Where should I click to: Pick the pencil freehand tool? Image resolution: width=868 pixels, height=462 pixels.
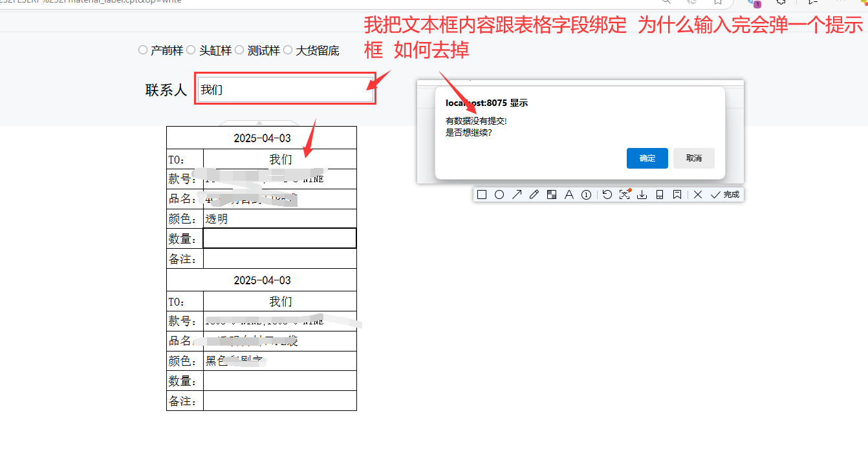pyautogui.click(x=534, y=194)
